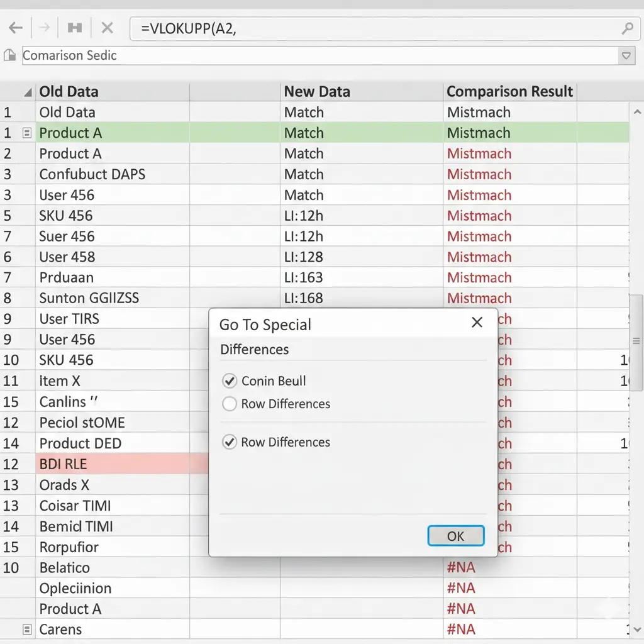Select the unchecked Row Differences radio option

[x=230, y=404]
